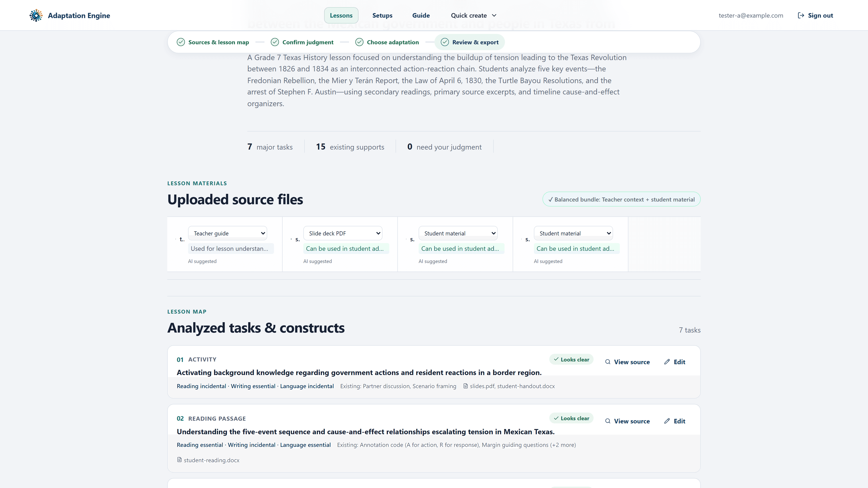The height and width of the screenshot is (488, 868).
Task: Click the '0 need your judgment' stat
Action: pos(444,147)
